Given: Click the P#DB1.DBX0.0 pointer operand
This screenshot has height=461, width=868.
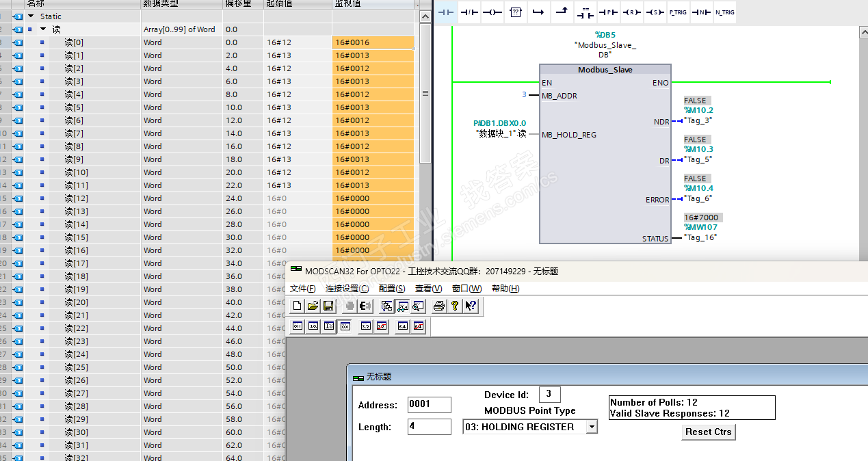Looking at the screenshot, I should 499,123.
